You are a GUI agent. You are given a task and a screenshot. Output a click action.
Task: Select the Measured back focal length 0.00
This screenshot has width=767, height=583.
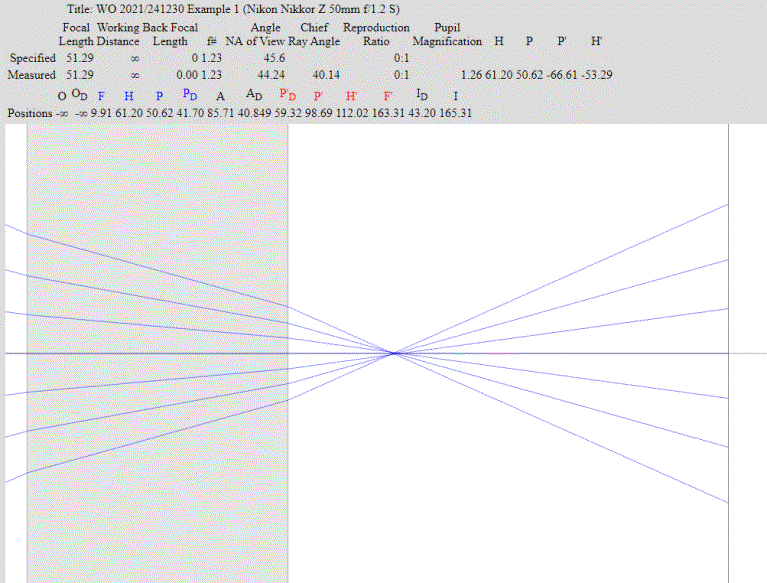(x=187, y=75)
